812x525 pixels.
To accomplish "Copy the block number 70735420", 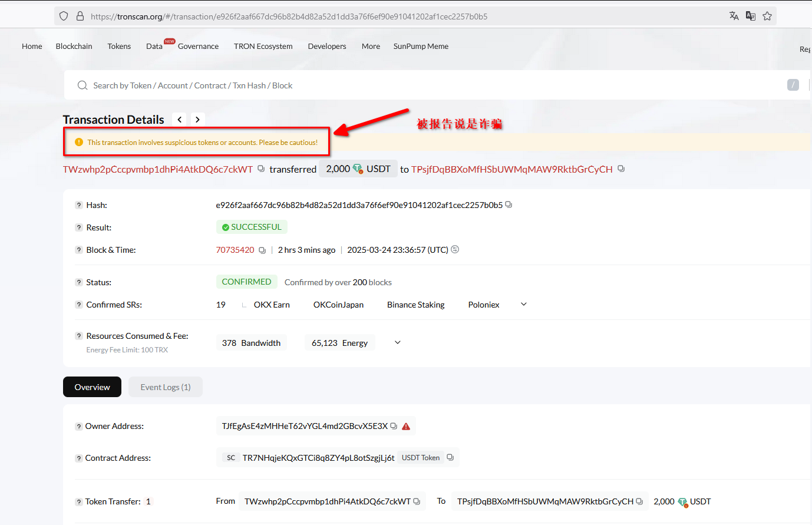I will [x=262, y=250].
